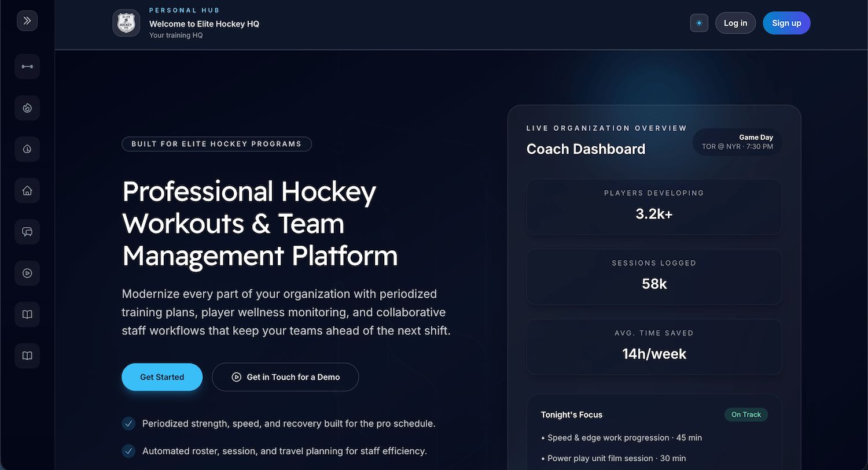Screen dimensions: 868x470
Task: Open the dumbbell workouts icon in sidebar
Action: pyautogui.click(x=27, y=67)
